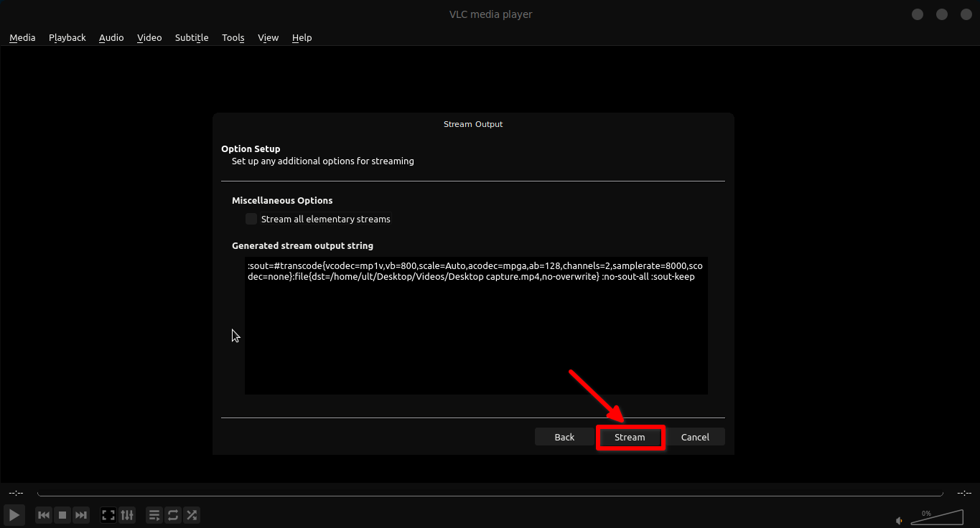Expand the Subtitle menu

click(x=192, y=37)
